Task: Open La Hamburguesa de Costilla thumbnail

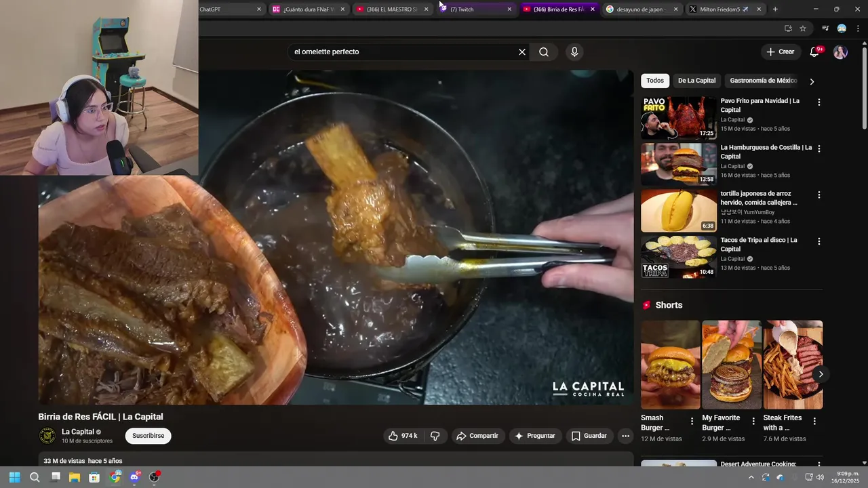Action: [x=678, y=164]
